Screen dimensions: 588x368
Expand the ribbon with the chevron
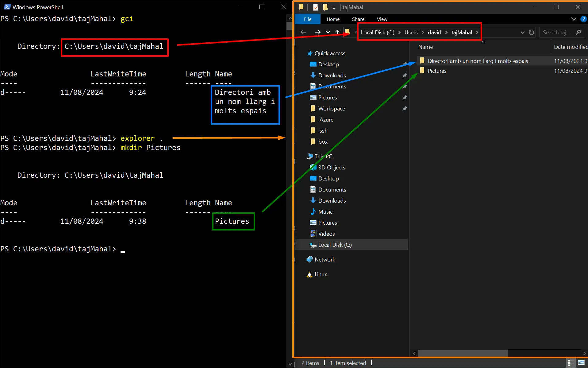pos(574,19)
